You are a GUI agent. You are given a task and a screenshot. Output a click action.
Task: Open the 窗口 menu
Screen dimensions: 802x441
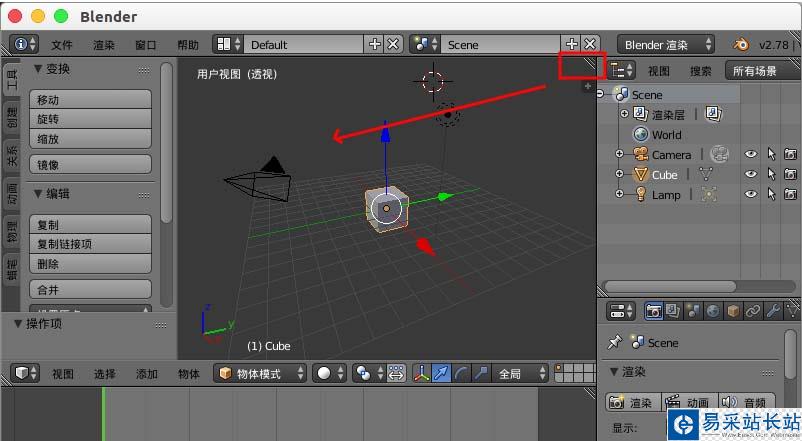click(x=145, y=45)
